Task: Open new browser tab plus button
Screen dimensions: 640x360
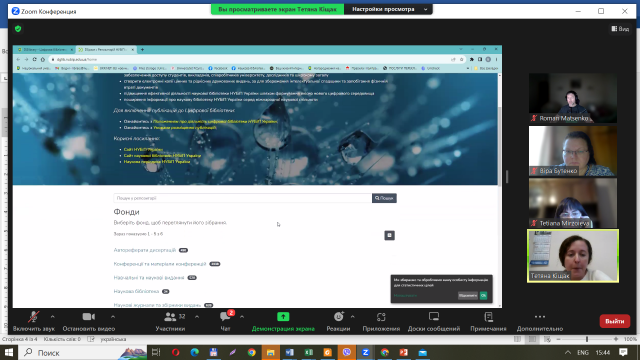Action: pyautogui.click(x=142, y=49)
